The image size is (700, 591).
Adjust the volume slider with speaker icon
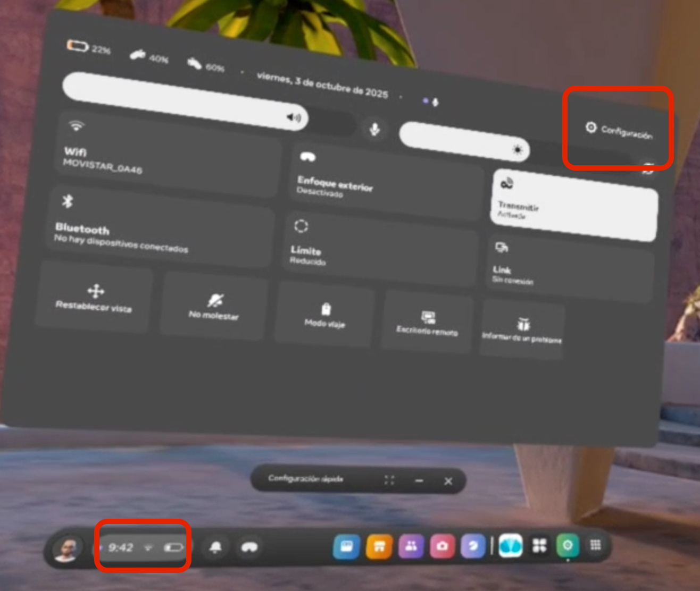[185, 102]
